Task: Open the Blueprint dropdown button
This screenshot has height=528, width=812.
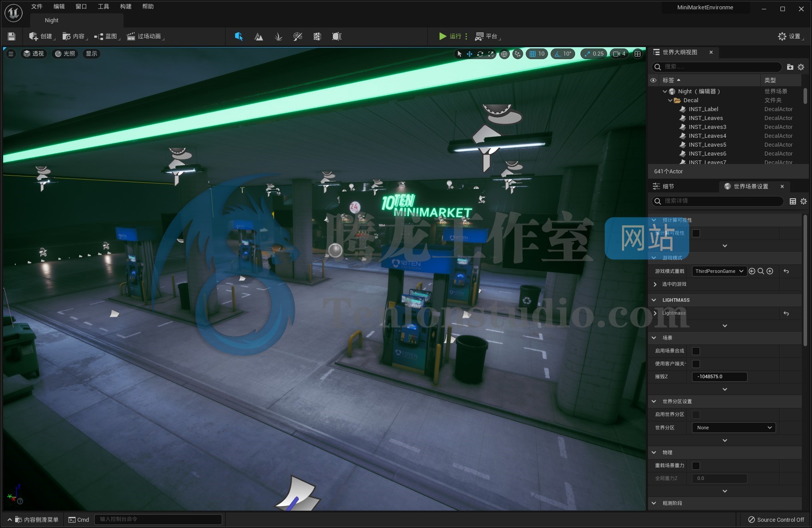Action: click(107, 36)
